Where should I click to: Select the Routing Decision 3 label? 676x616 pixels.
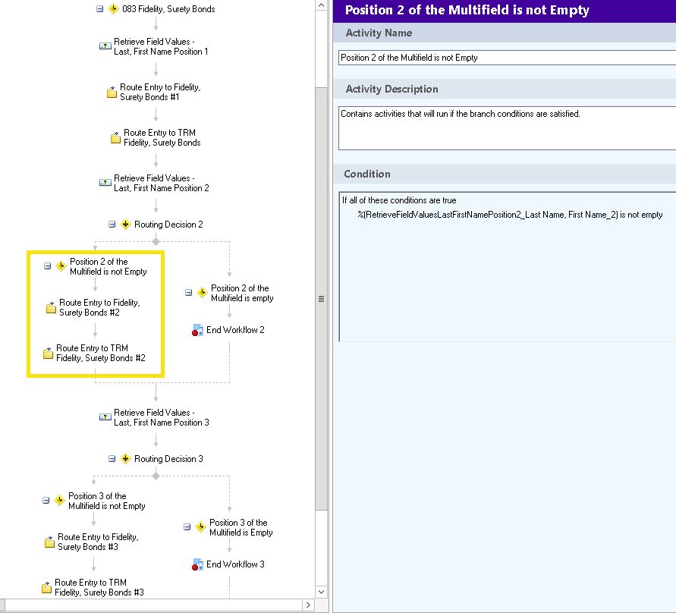pos(168,459)
